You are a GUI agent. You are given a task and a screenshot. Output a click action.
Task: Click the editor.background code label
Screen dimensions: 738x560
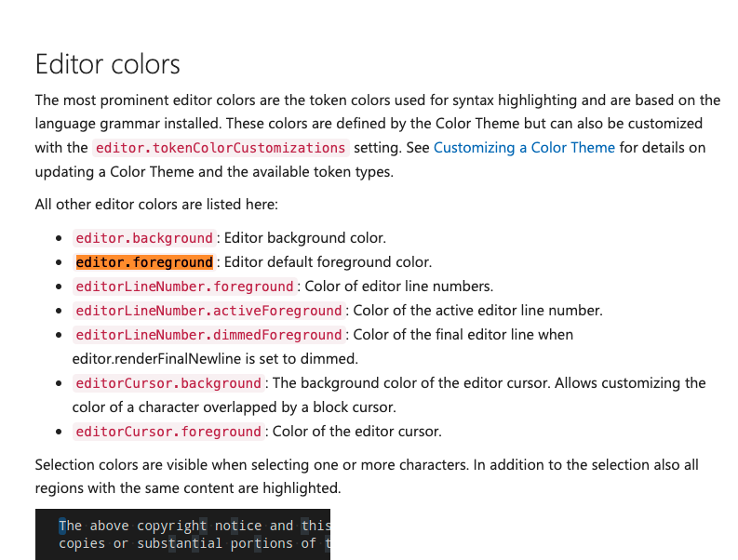144,238
